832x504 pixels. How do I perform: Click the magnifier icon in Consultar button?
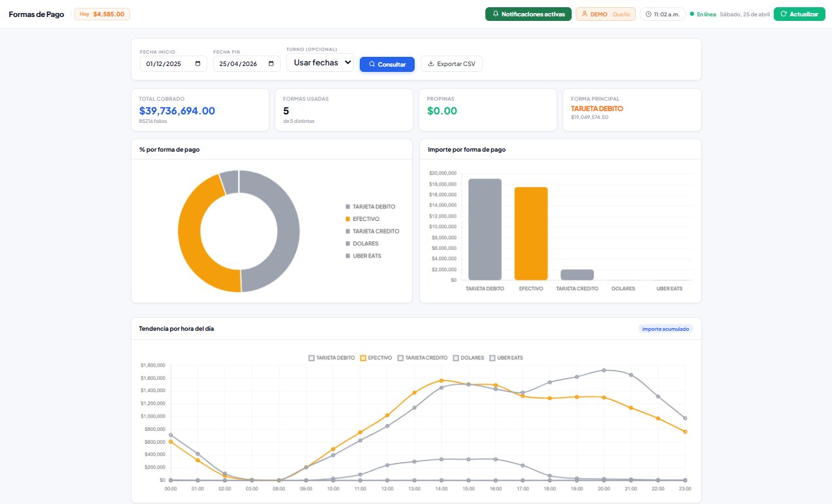pyautogui.click(x=372, y=64)
